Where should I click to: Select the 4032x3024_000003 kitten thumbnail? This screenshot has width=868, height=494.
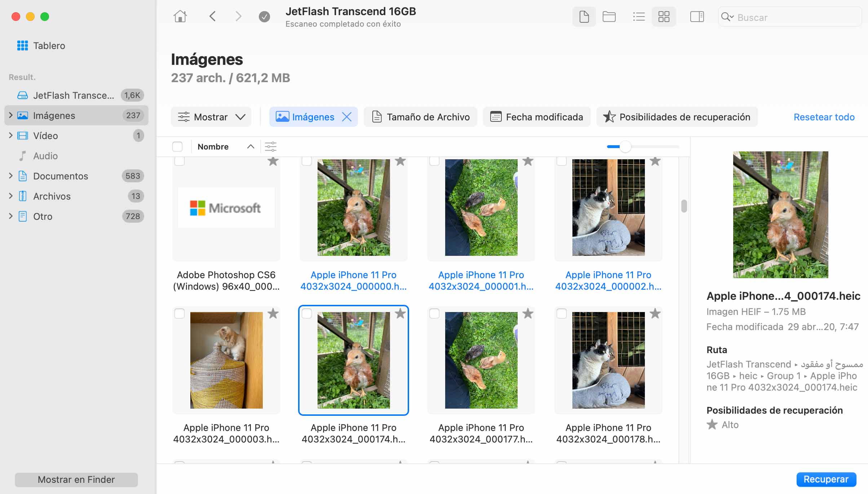[226, 360]
